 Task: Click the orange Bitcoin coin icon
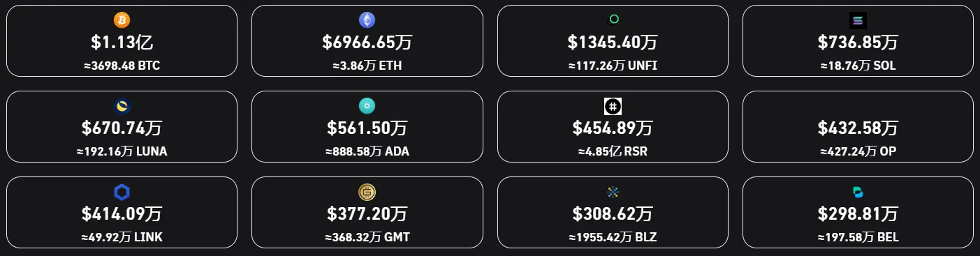(122, 20)
